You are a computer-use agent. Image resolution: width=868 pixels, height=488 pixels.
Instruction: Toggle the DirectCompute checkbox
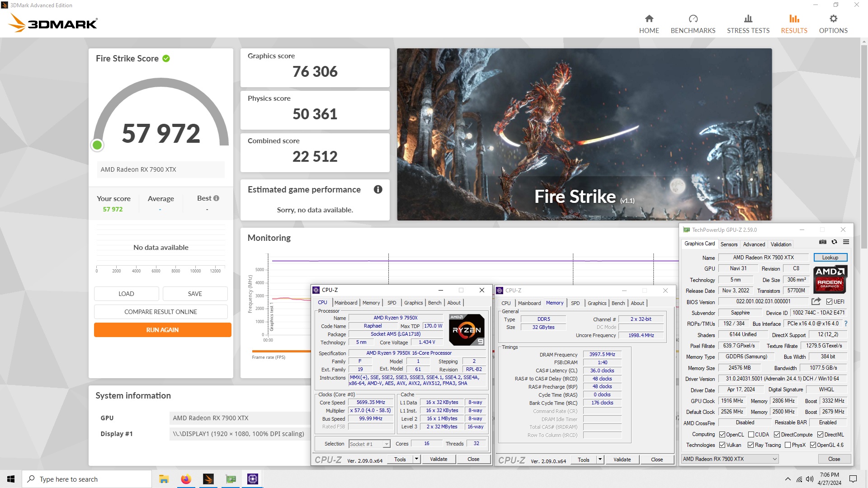pos(777,435)
